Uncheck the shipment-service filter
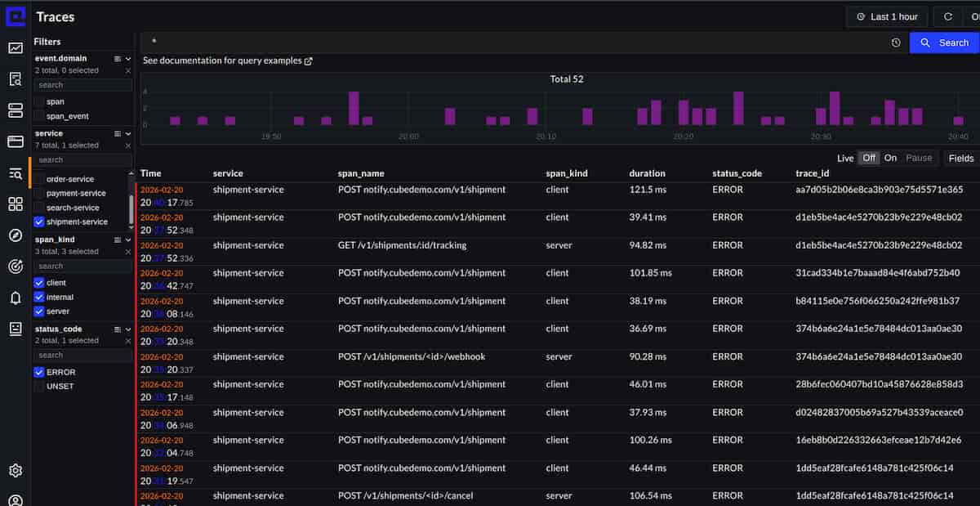The image size is (980, 506). click(x=38, y=222)
